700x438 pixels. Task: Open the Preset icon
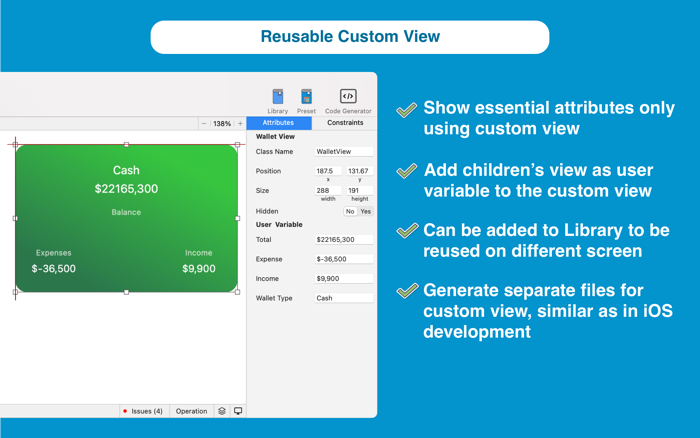pyautogui.click(x=306, y=97)
